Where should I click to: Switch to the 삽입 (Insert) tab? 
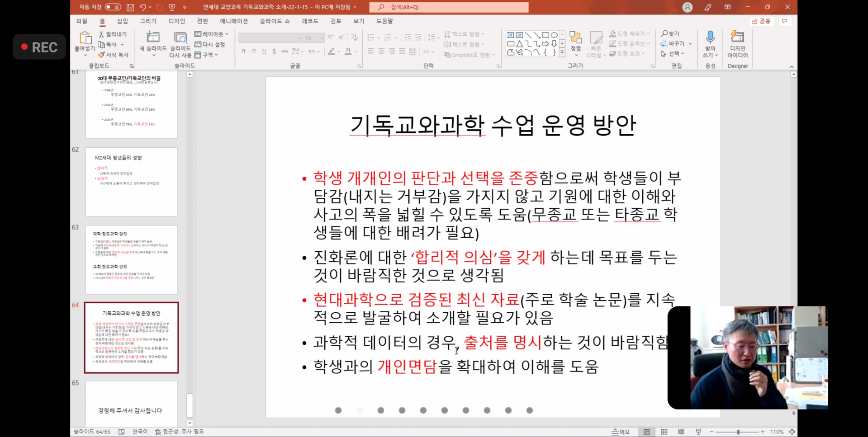(x=122, y=21)
